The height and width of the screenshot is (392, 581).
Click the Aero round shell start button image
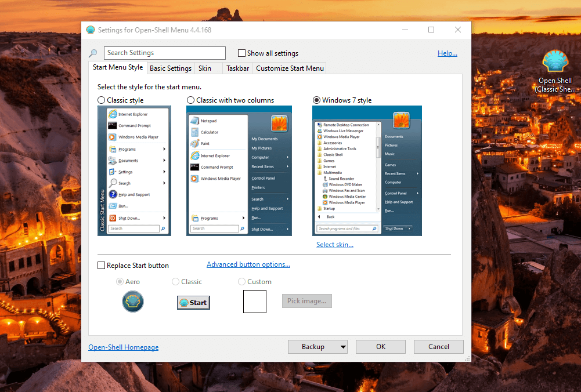click(133, 302)
